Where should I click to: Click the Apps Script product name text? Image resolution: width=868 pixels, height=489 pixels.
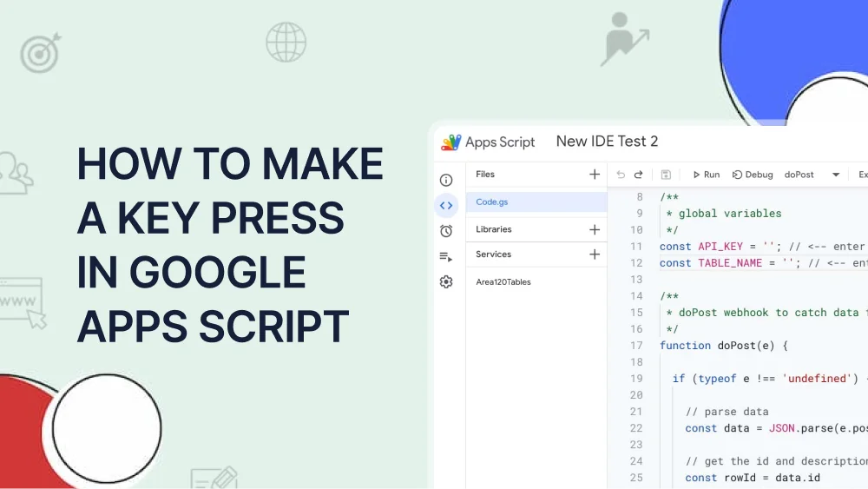pos(500,142)
